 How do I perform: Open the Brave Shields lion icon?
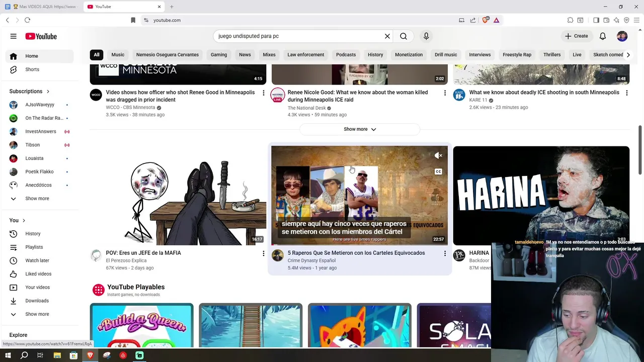click(485, 20)
